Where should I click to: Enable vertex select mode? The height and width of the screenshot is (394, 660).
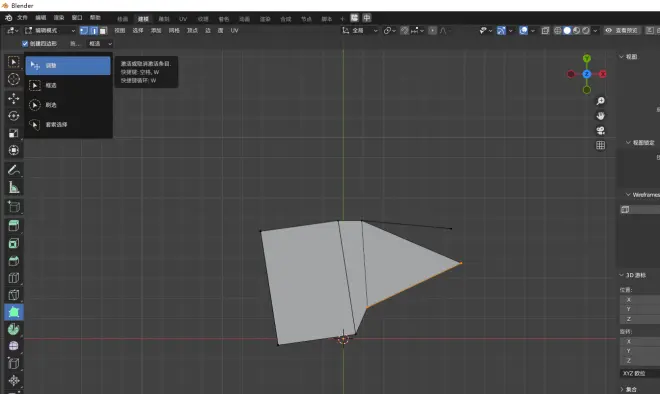click(x=84, y=30)
